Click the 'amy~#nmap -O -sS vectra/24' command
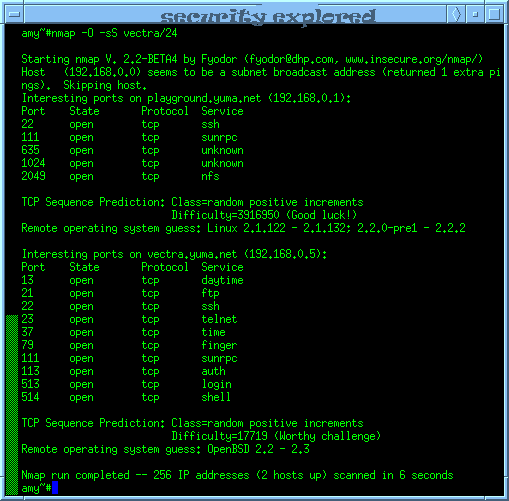The height and width of the screenshot is (501, 509). (x=99, y=33)
